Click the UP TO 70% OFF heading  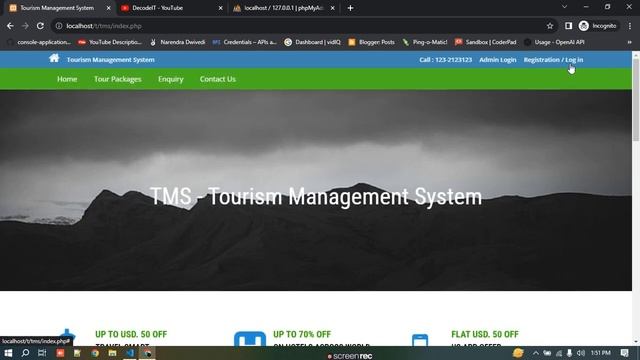click(x=302, y=334)
